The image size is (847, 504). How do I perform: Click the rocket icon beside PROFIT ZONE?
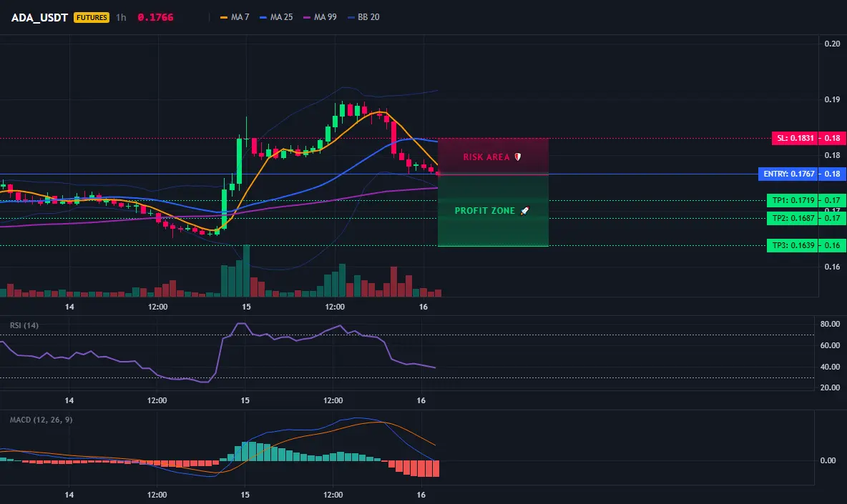524,211
